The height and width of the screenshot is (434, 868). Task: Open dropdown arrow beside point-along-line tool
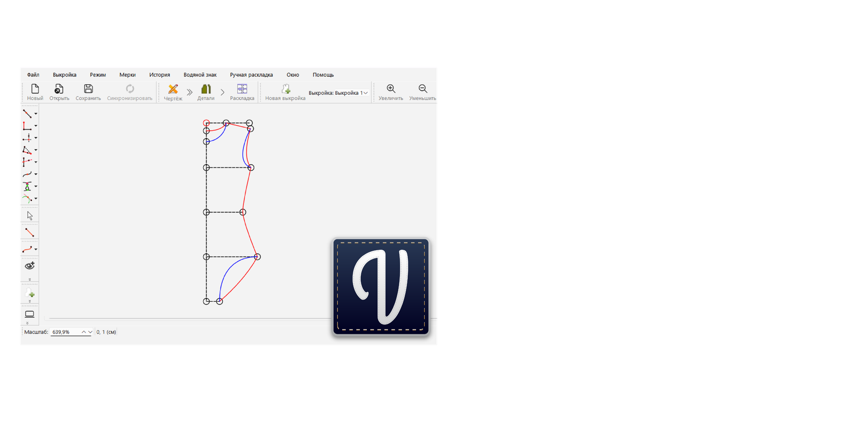click(x=36, y=114)
